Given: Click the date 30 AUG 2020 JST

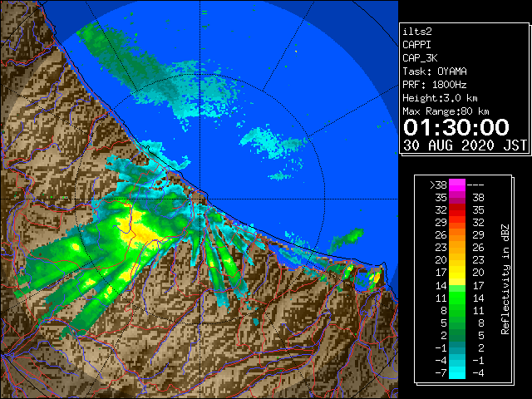Looking at the screenshot, I should click(465, 145).
